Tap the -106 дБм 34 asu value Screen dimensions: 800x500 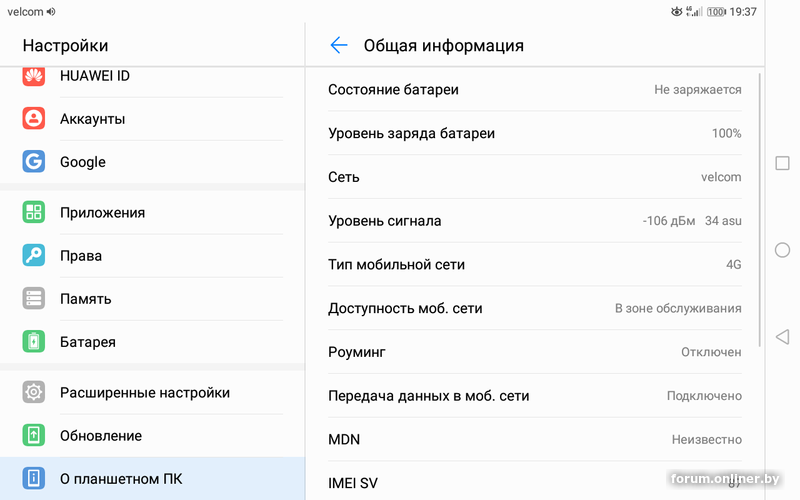(x=692, y=221)
